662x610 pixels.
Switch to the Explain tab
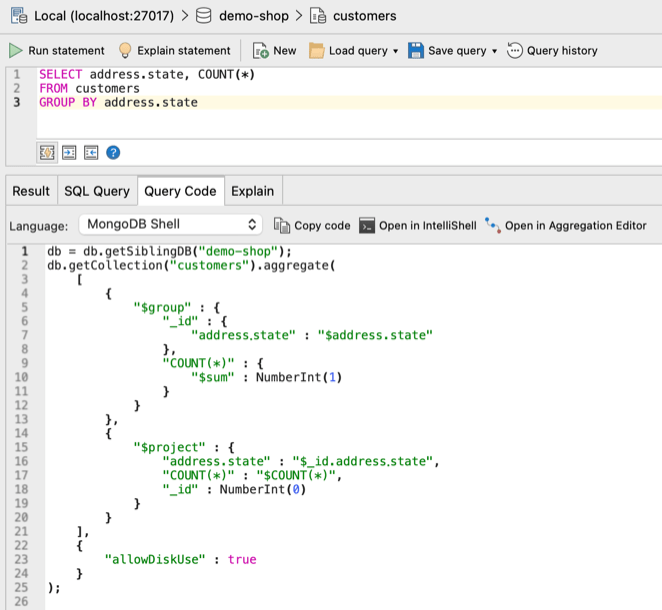253,191
